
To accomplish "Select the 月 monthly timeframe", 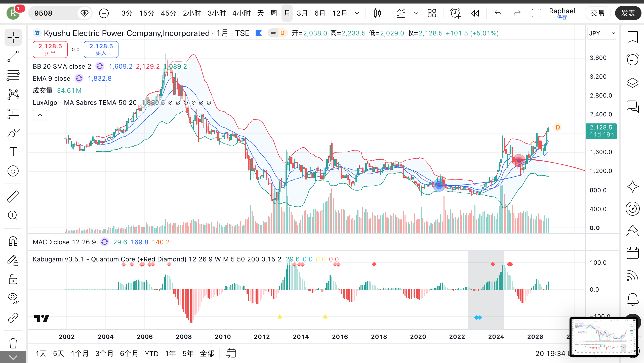I will (x=287, y=13).
